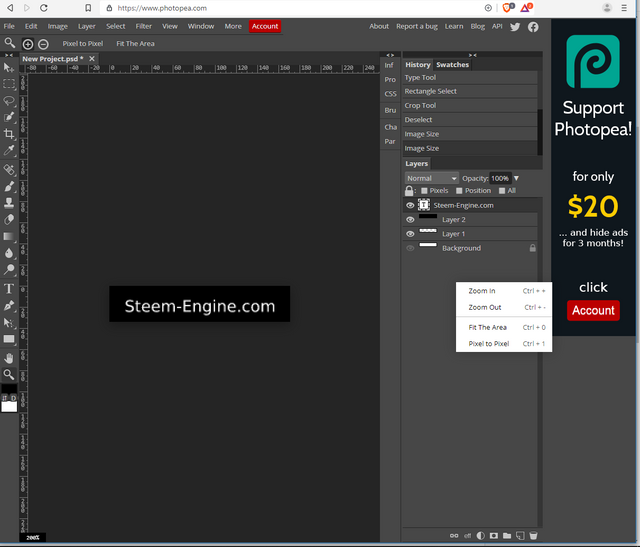This screenshot has height=547, width=640.
Task: Select the Pen tool
Action: point(9,306)
